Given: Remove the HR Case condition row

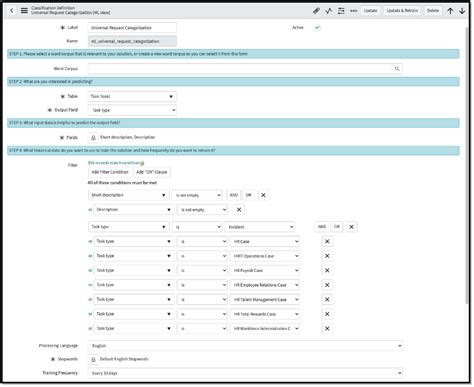Looking at the screenshot, I should 327,241.
